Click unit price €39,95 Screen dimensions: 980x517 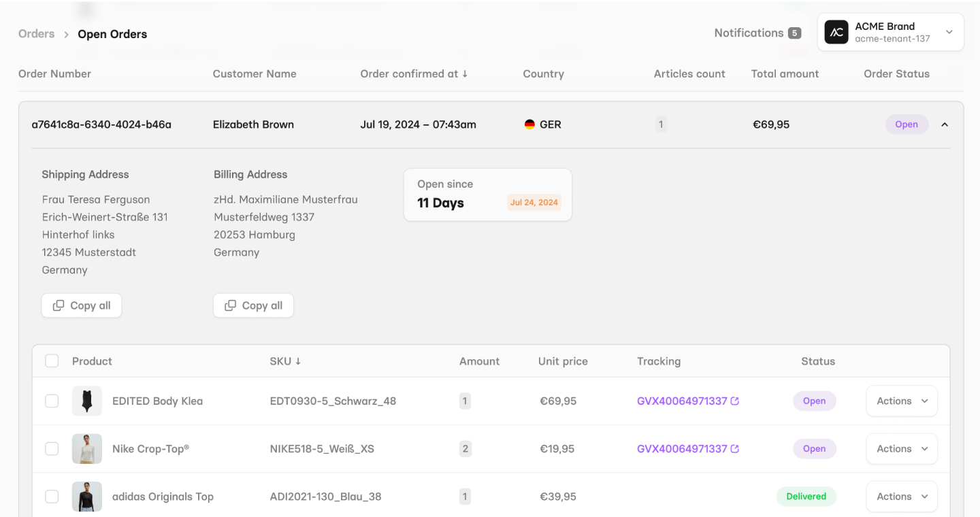tap(558, 496)
